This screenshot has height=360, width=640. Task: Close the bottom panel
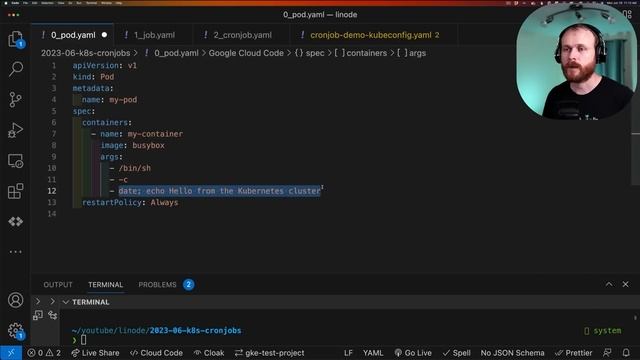click(x=625, y=284)
